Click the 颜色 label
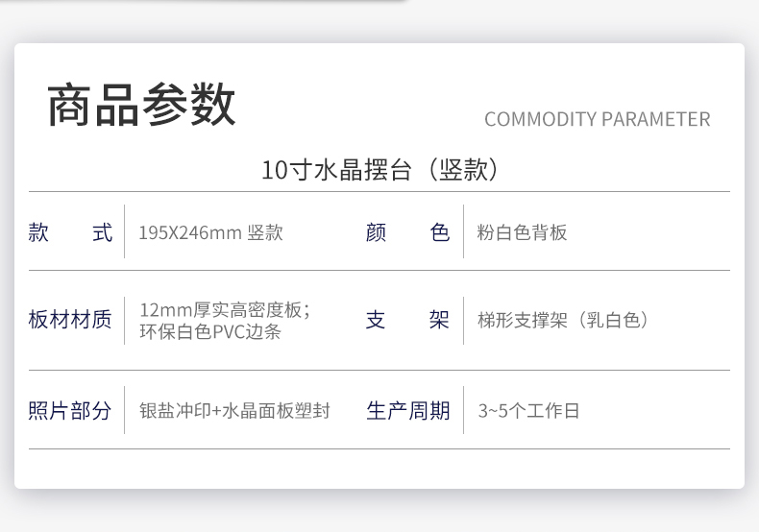The height and width of the screenshot is (532, 759). [x=408, y=232]
